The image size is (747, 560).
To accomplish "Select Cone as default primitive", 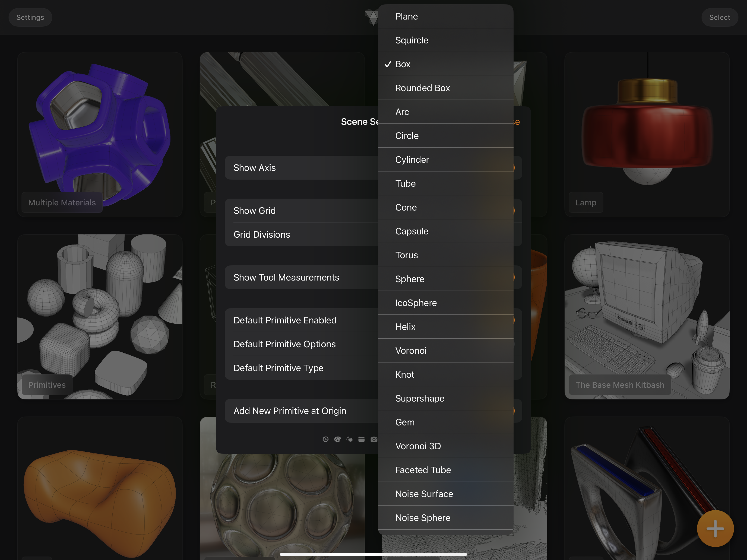I will [446, 207].
